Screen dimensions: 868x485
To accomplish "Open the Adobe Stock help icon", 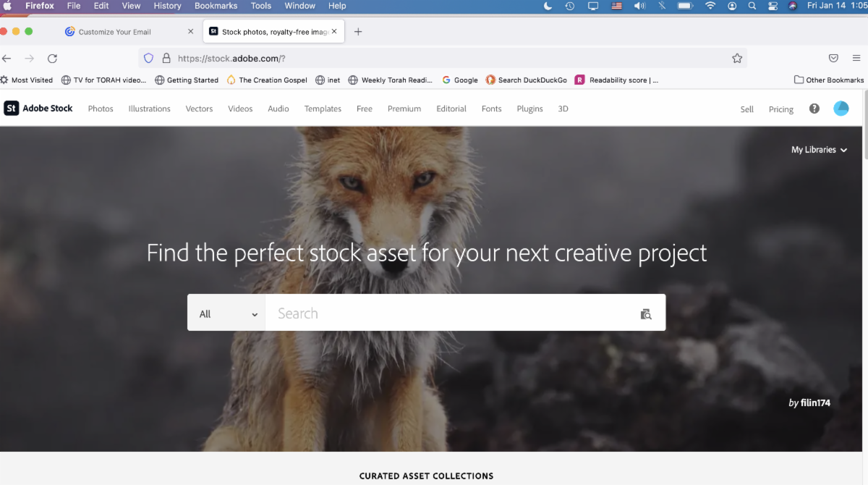I will [814, 109].
